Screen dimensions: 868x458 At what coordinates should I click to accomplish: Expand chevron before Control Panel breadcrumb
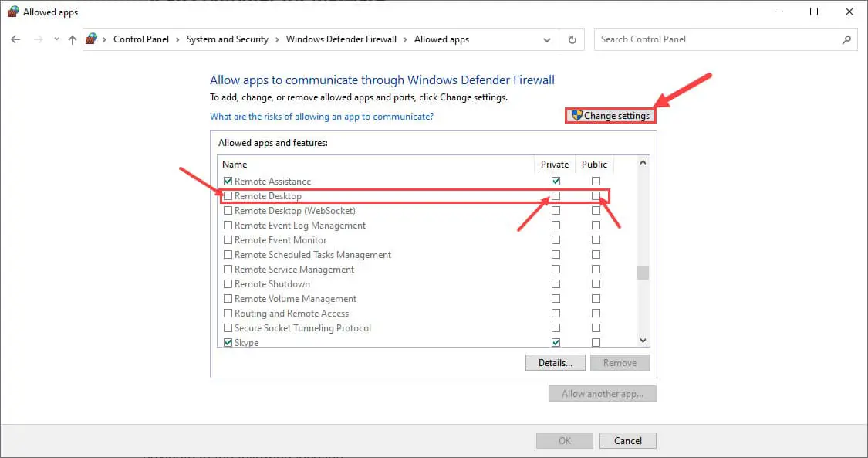pos(105,39)
